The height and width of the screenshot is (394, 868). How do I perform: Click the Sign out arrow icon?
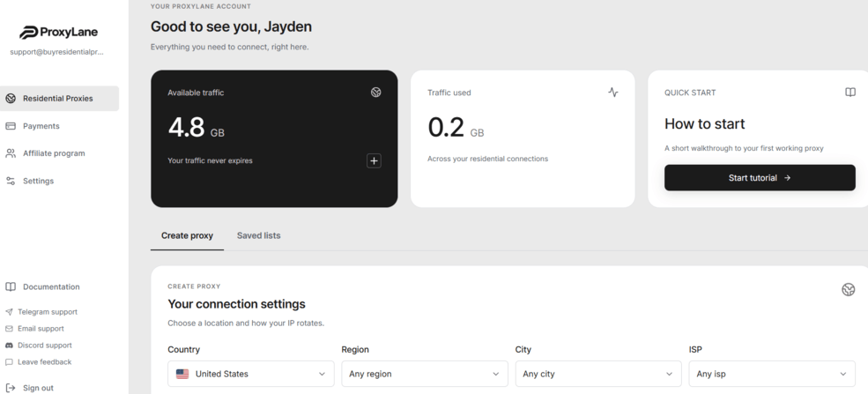tap(11, 388)
